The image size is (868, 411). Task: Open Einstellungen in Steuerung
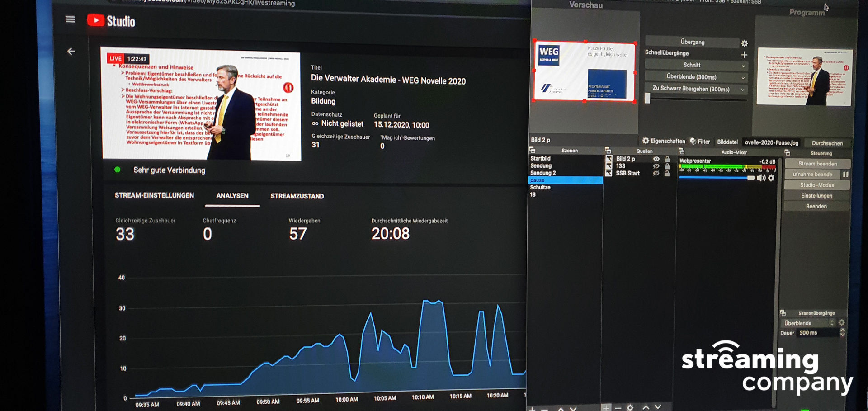click(817, 196)
